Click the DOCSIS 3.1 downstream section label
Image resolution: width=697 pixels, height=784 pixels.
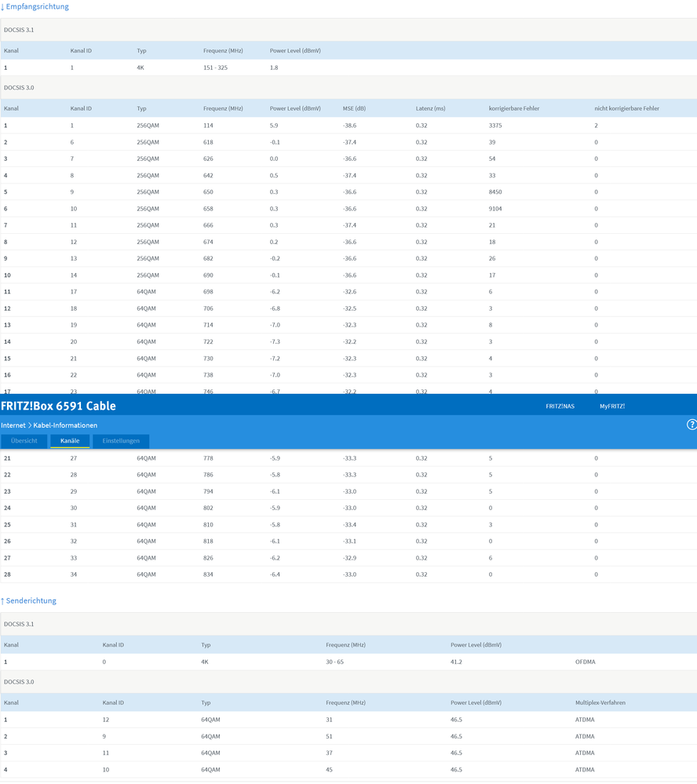(x=19, y=30)
